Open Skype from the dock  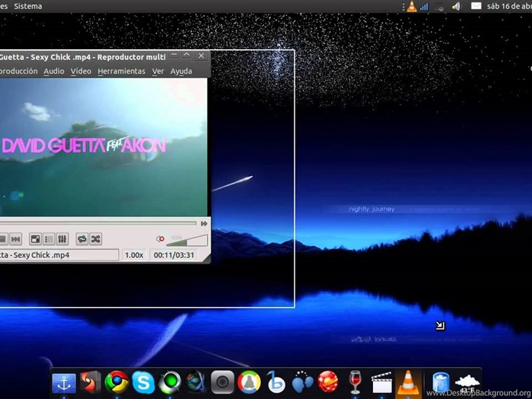[143, 382]
